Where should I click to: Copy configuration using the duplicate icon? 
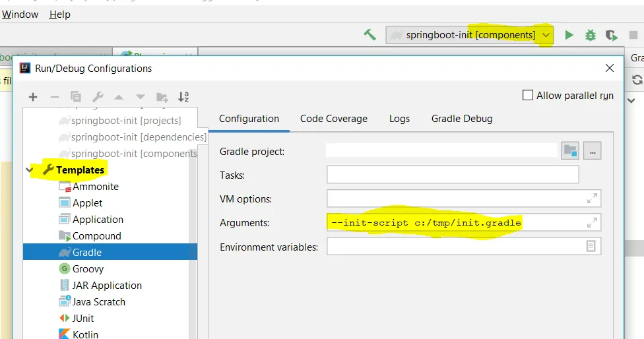coord(76,97)
